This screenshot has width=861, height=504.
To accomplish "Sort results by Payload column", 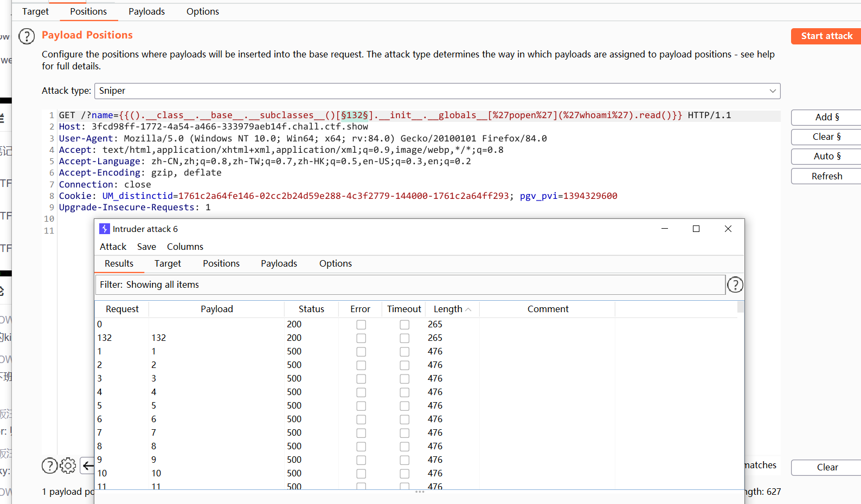I will (216, 309).
